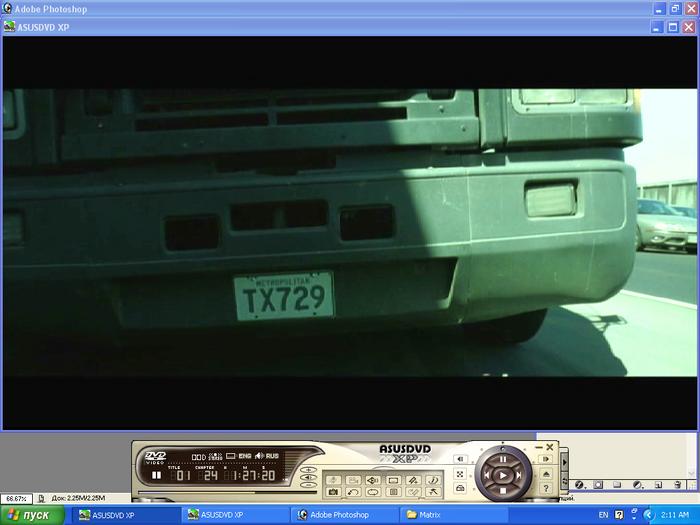The image size is (700, 525).
Task: Click the display rectangle icon in top row
Action: (393, 480)
